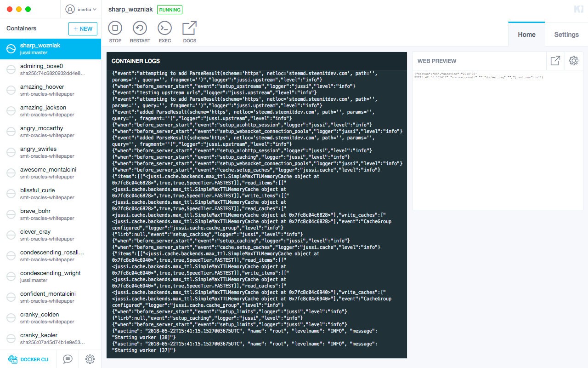This screenshot has height=368, width=588.
Task: Select the cranky_colden container
Action: tap(51, 318)
